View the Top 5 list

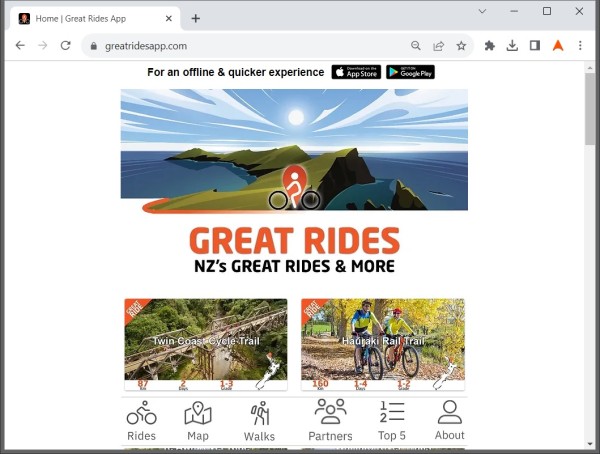coord(392,421)
